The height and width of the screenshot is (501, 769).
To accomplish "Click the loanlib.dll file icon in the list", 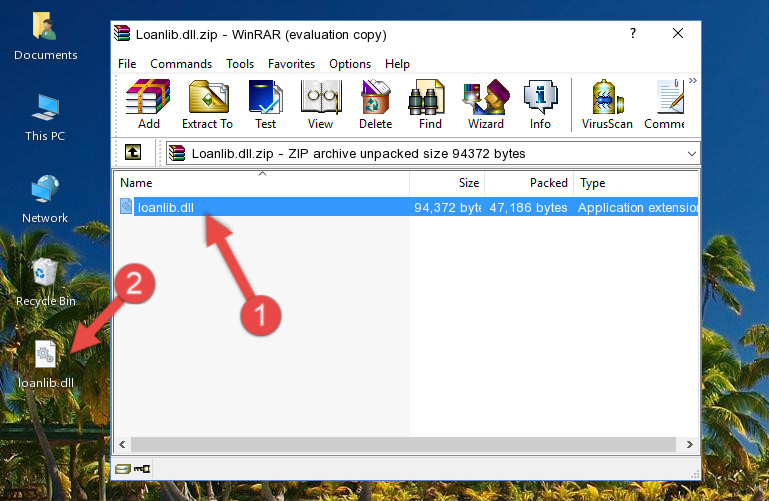I will point(126,206).
